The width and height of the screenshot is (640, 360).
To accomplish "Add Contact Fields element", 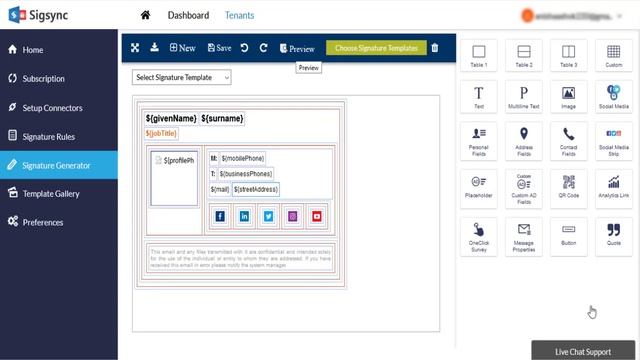I will tap(569, 141).
